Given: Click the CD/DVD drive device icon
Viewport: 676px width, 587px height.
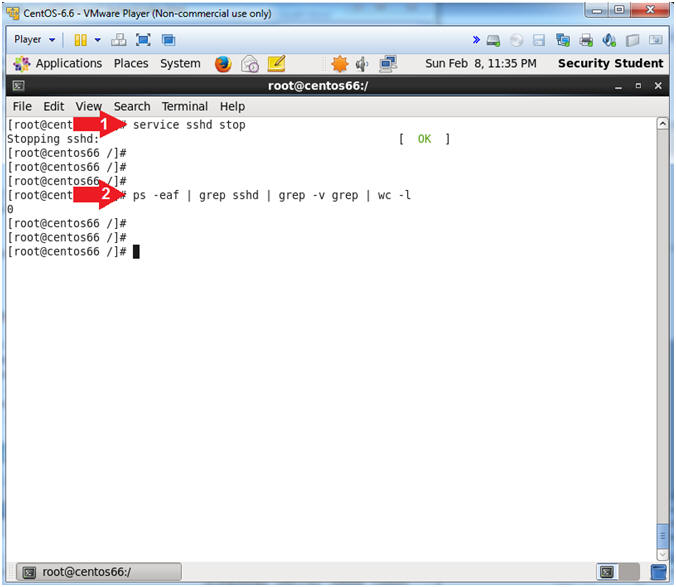Looking at the screenshot, I should point(516,41).
